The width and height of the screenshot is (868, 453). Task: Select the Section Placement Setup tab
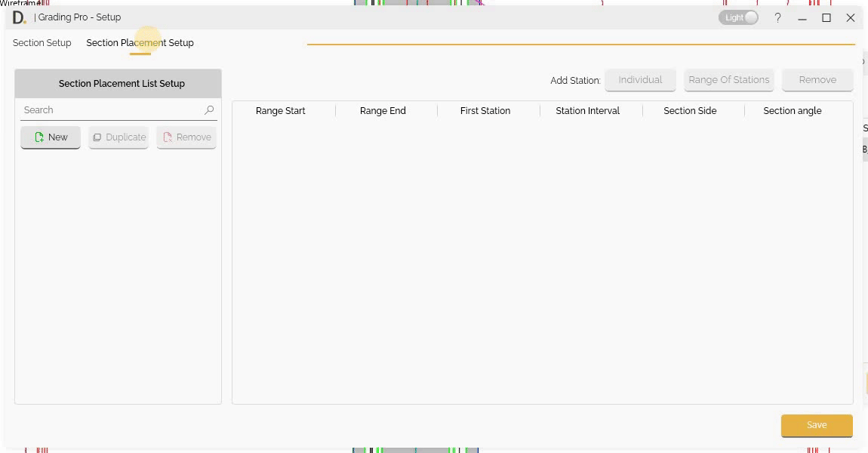(x=140, y=43)
